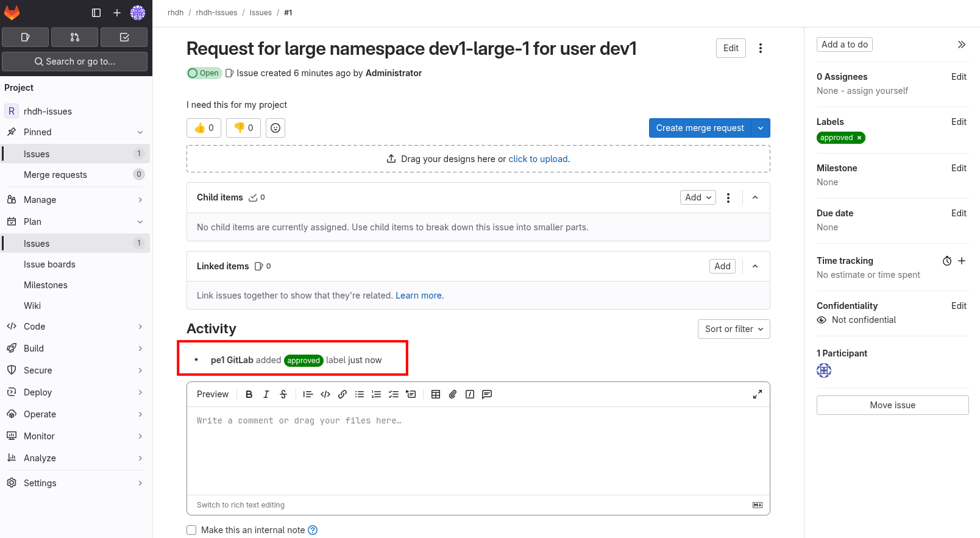Toggle the sidebar collapse icon
The image size is (980, 538).
tap(96, 12)
